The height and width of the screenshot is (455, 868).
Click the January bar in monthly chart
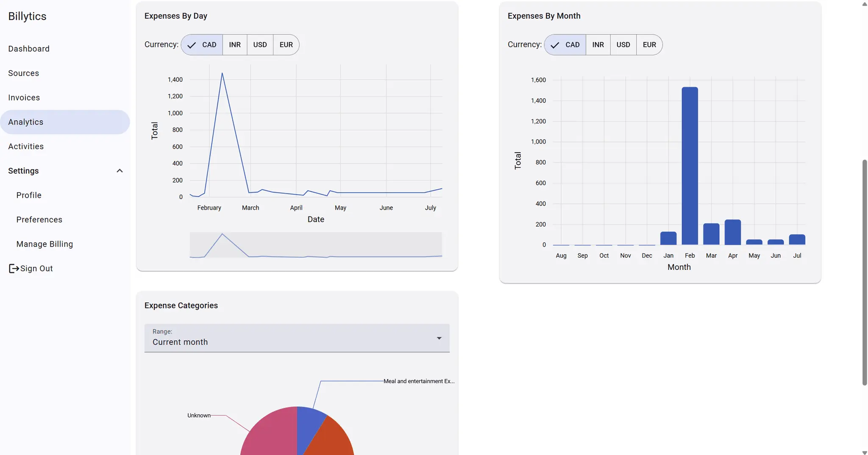click(668, 238)
